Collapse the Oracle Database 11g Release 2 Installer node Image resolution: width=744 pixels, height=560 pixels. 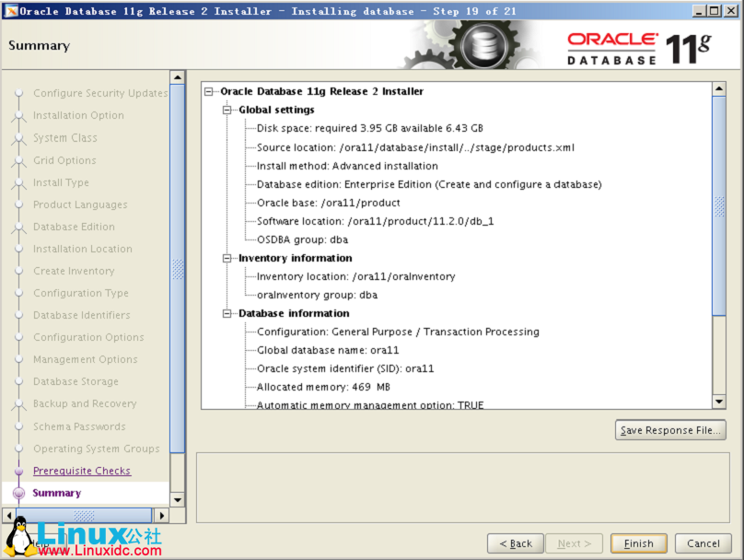point(208,91)
